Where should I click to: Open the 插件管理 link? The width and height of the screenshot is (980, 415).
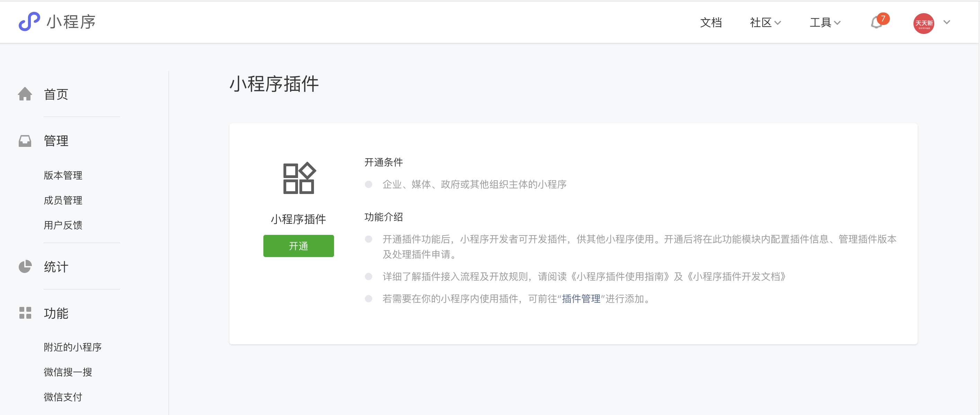[x=581, y=299]
